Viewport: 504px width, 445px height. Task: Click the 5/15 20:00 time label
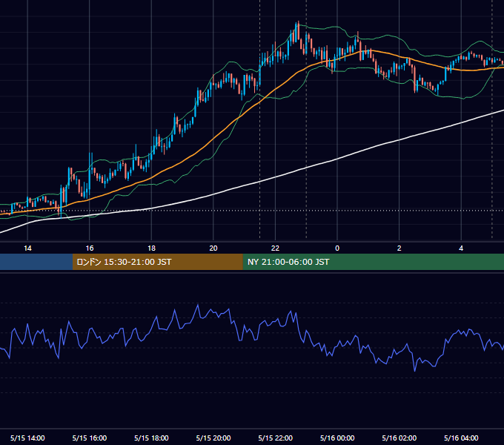point(213,438)
